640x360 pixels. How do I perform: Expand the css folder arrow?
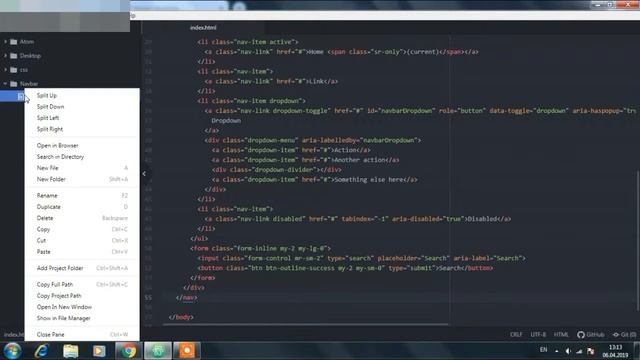tap(5, 70)
